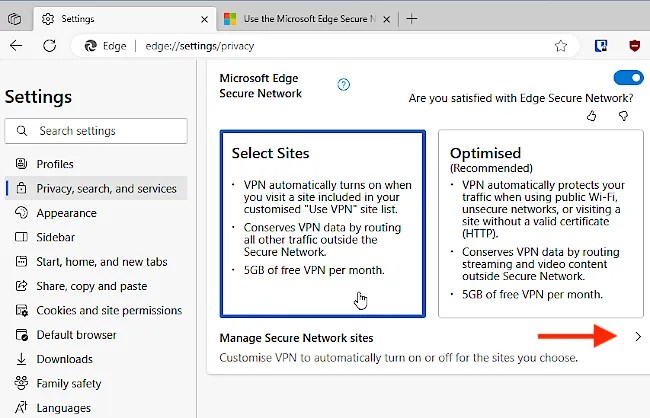Click the Start, home, new tabs icon
650x418 pixels.
[21, 262]
